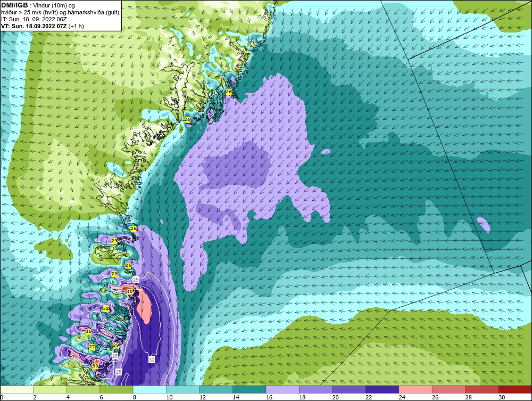The image size is (532, 401).
Task: Click the legend tick label 14
Action: (236, 397)
